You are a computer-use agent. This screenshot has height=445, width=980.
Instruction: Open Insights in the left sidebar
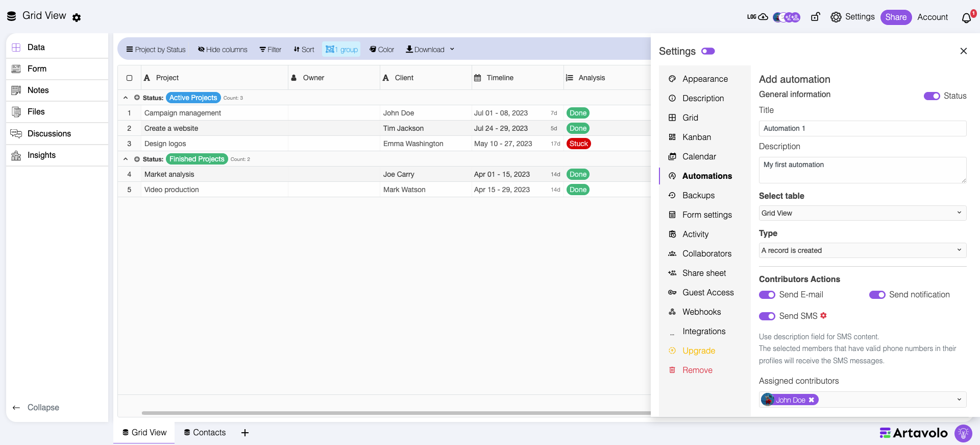[x=57, y=155]
